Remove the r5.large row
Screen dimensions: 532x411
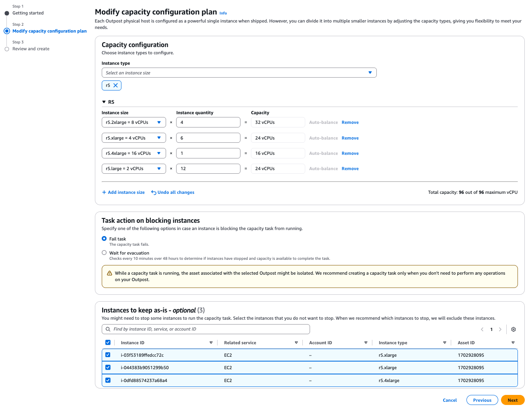coord(350,169)
